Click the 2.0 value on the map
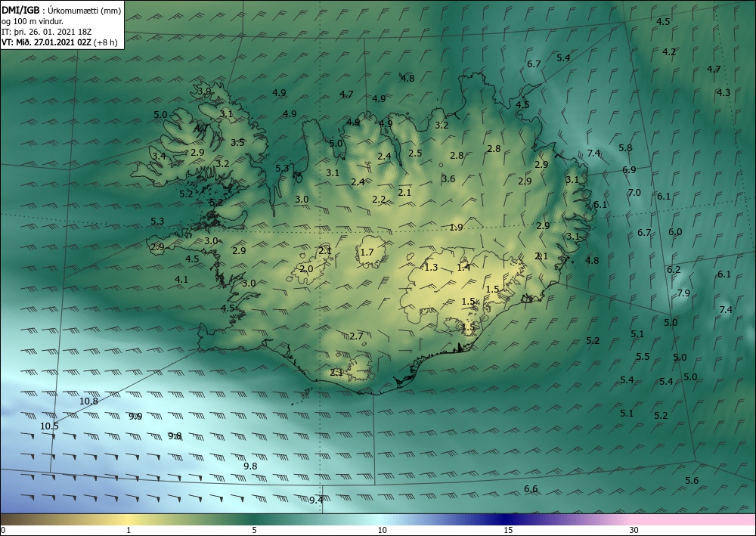Image resolution: width=756 pixels, height=536 pixels. click(307, 269)
